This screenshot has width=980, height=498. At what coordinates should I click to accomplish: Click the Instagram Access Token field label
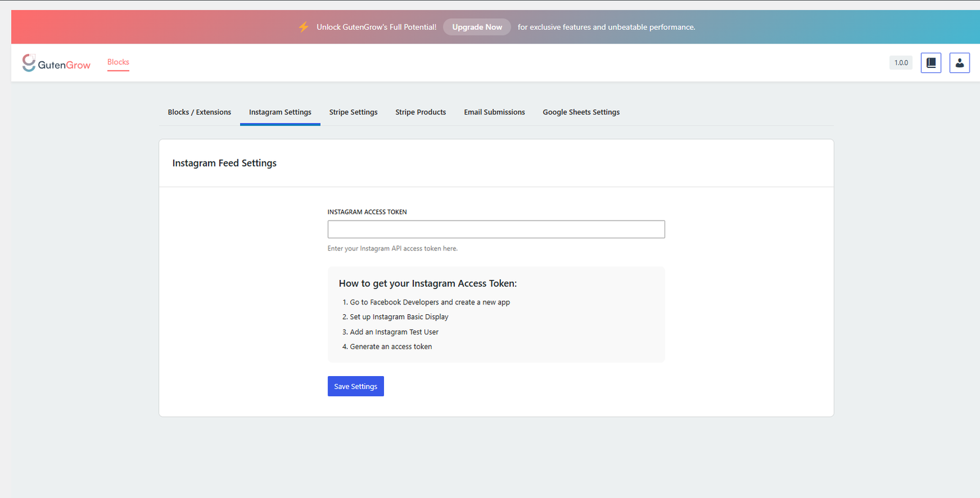[367, 212]
